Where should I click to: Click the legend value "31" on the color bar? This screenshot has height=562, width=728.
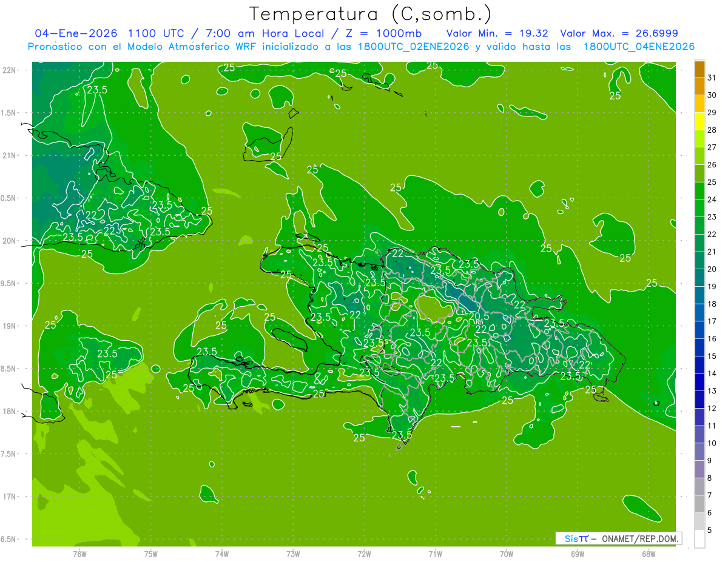click(712, 77)
